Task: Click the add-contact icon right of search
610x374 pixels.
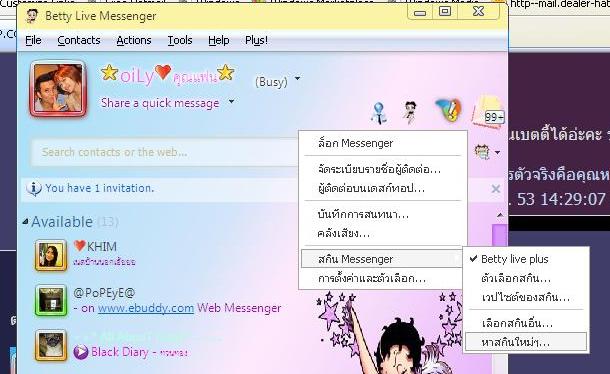Action: (483, 152)
